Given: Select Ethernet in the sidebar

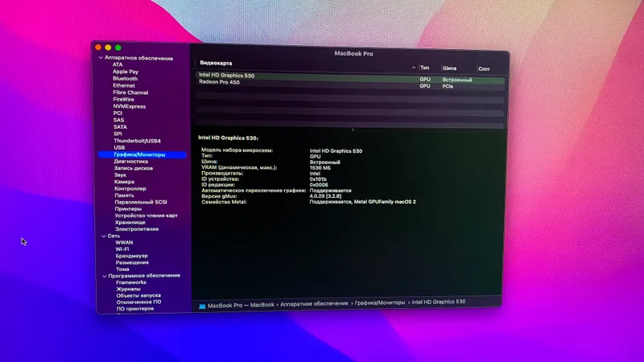Looking at the screenshot, I should coord(124,85).
